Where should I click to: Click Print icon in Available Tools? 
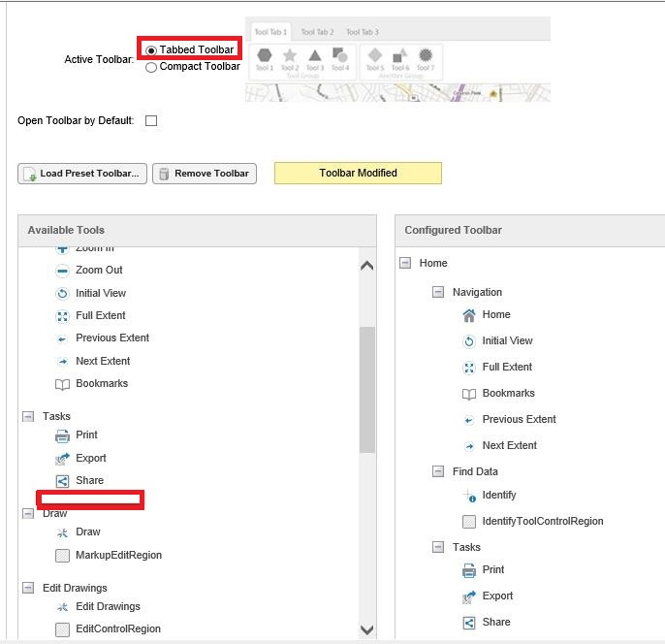62,435
